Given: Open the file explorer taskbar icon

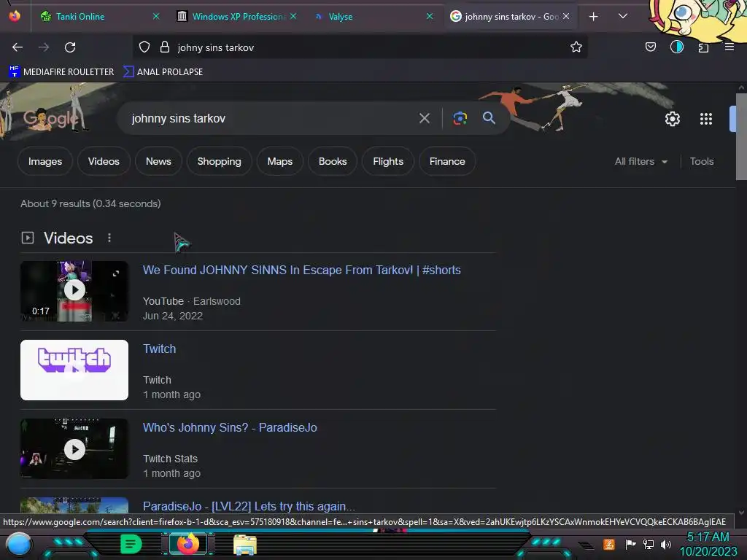Looking at the screenshot, I should (245, 545).
